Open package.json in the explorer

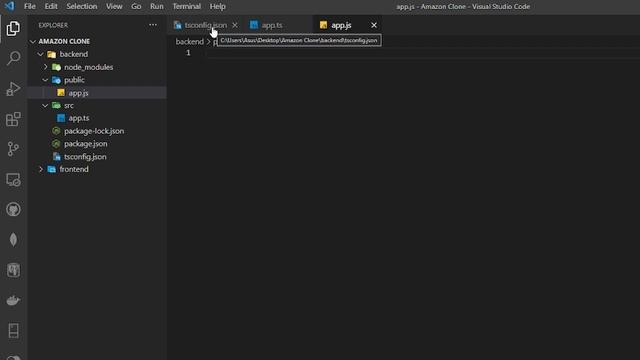tap(86, 144)
